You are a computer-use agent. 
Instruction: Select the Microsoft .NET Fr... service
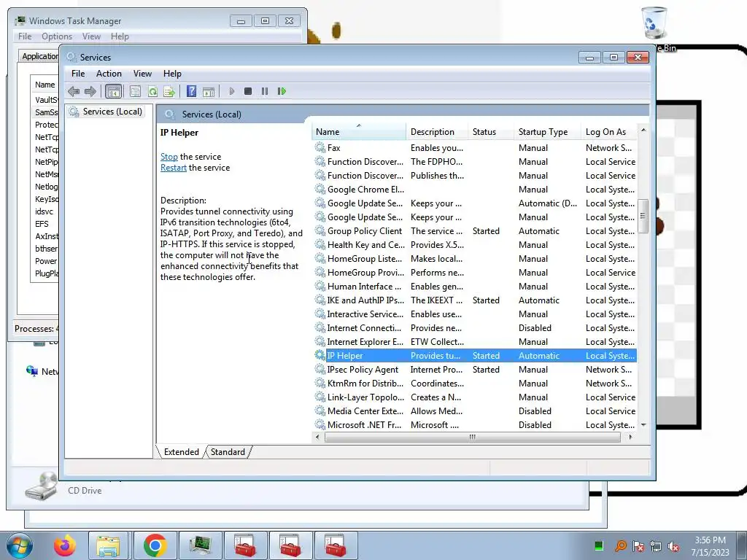[x=475, y=425]
